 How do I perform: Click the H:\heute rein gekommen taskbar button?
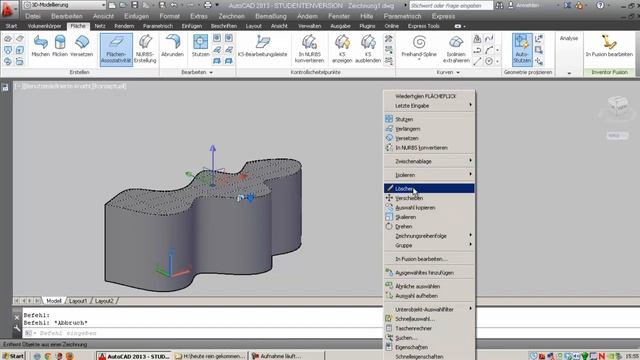click(210, 356)
